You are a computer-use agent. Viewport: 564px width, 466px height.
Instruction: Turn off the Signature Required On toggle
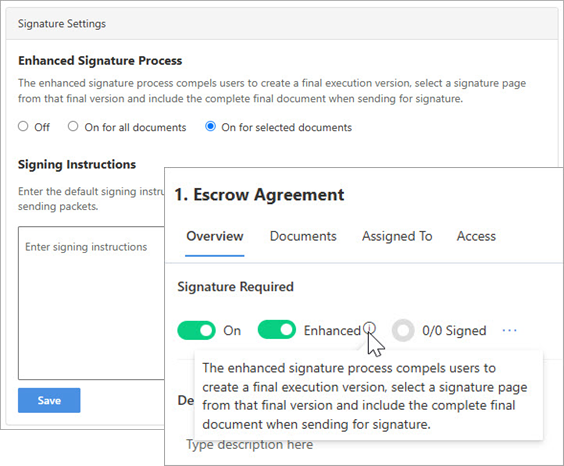click(x=196, y=330)
